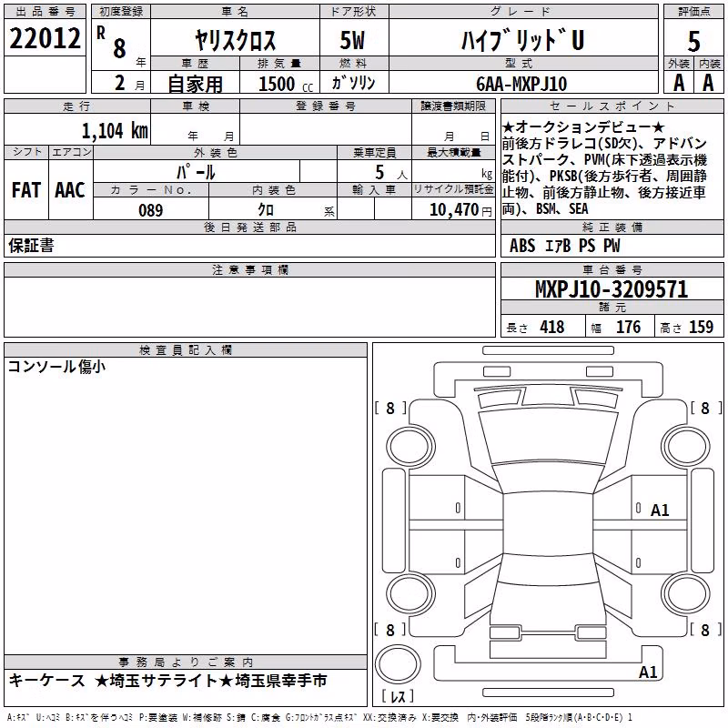The image size is (728, 728).
Task: Click the A1 mark beside the right door
Action: (x=660, y=511)
